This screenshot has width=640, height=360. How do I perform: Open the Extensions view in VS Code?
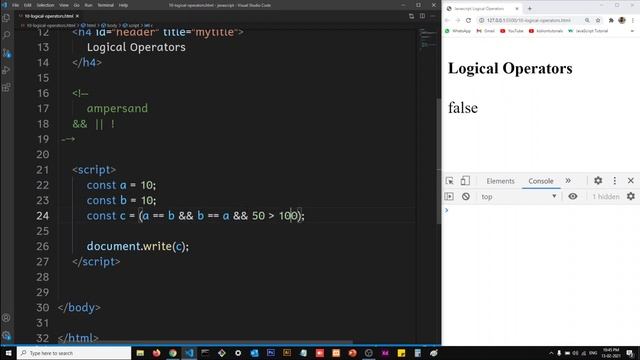click(6, 87)
